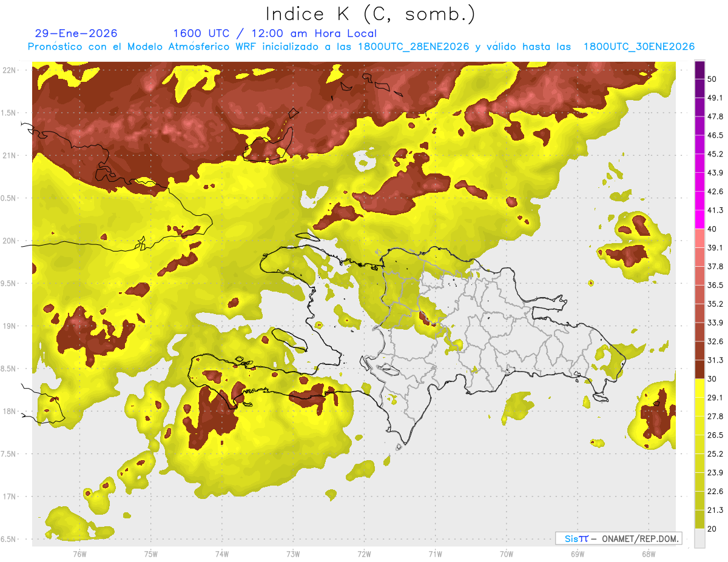Viewport: 728px width, 562px height.
Task: Click the '68W' longitude axis label
Action: coord(648,554)
